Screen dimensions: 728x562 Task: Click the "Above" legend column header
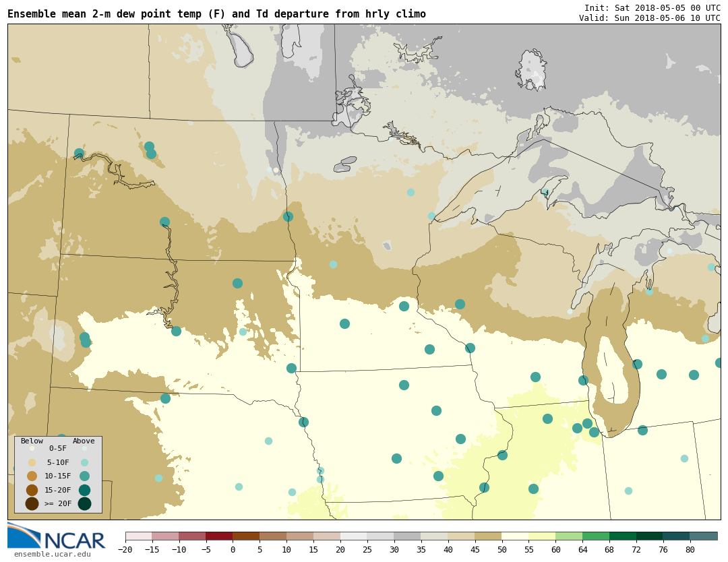84,441
